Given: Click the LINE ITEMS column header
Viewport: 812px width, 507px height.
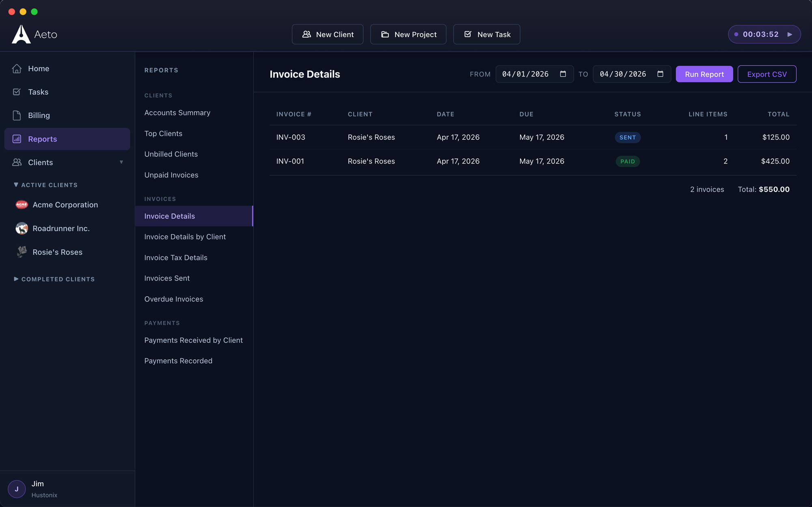Looking at the screenshot, I should point(708,114).
